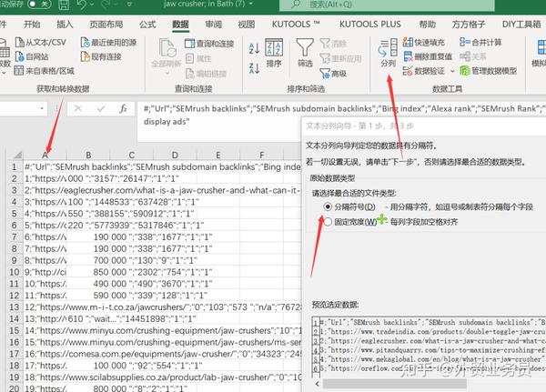Click inside the formula bar text
The image size is (546, 392).
pos(341,116)
